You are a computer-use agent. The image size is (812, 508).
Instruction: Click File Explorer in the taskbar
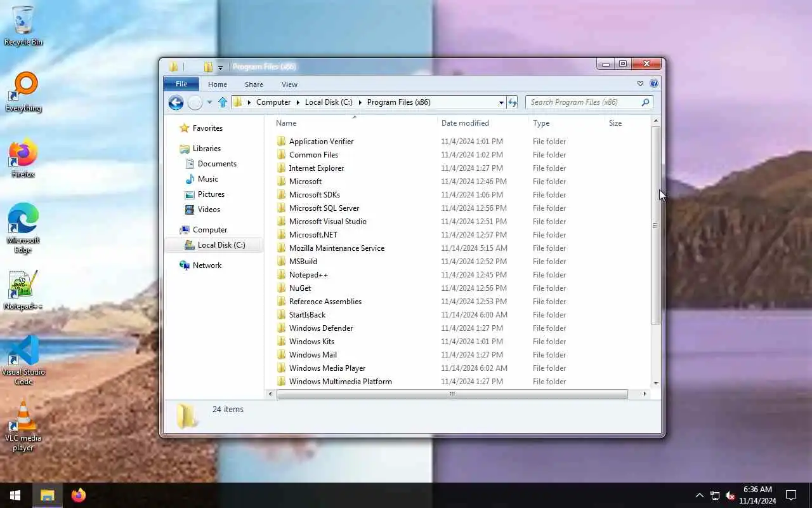pyautogui.click(x=48, y=495)
